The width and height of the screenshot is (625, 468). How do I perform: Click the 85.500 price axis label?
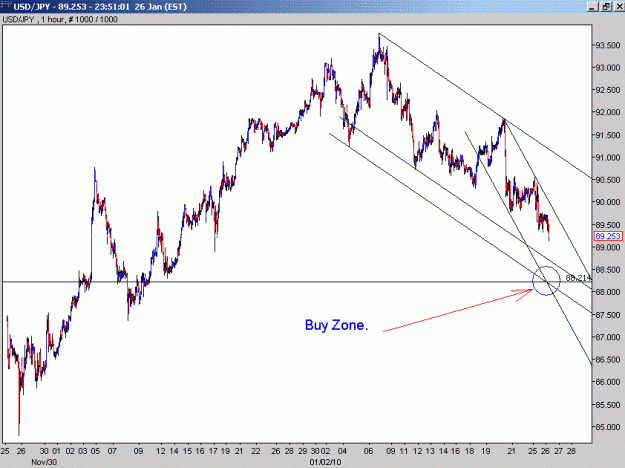tap(608, 405)
